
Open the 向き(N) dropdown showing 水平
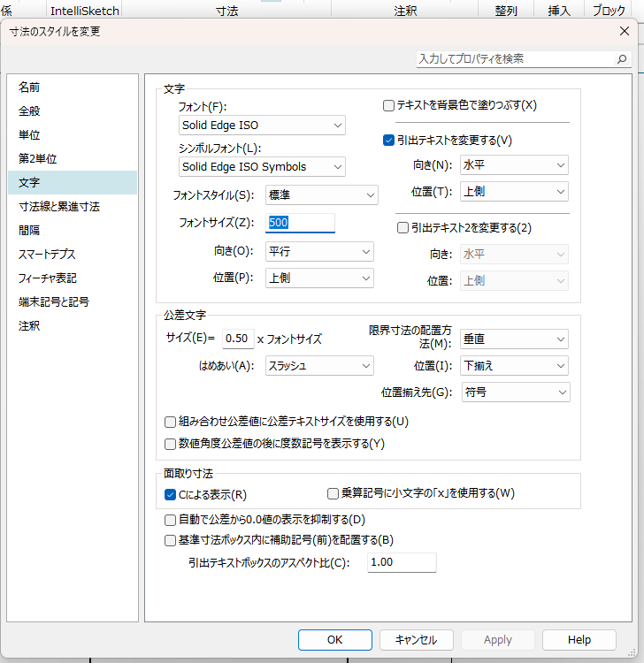pos(514,165)
